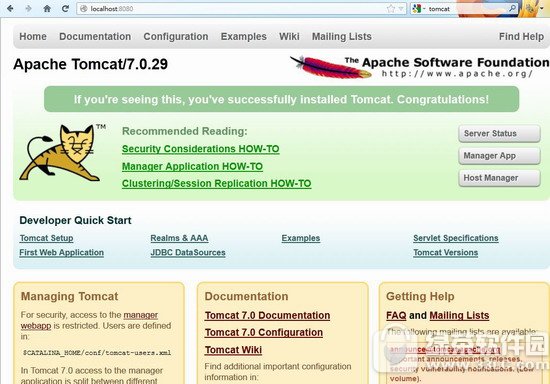Open the Wiki nav item

click(x=289, y=36)
